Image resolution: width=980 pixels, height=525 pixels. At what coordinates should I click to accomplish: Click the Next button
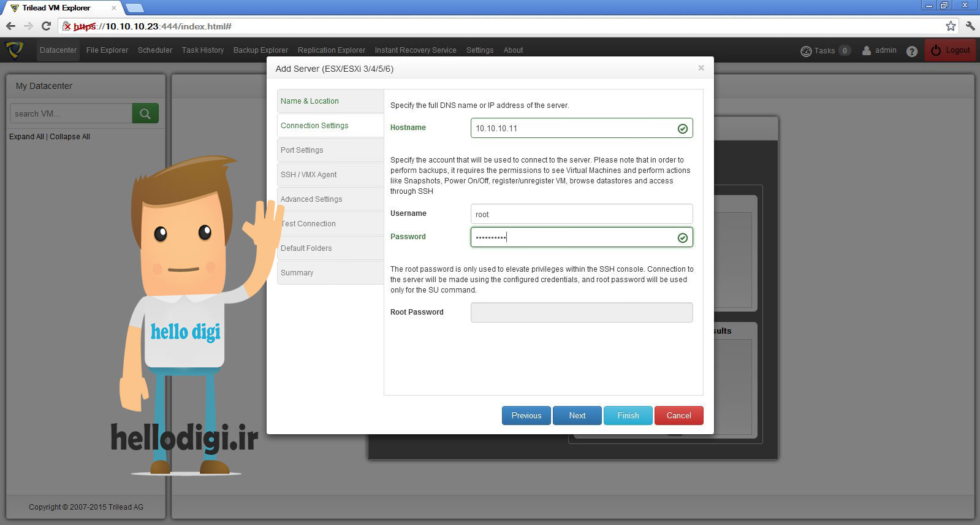577,415
